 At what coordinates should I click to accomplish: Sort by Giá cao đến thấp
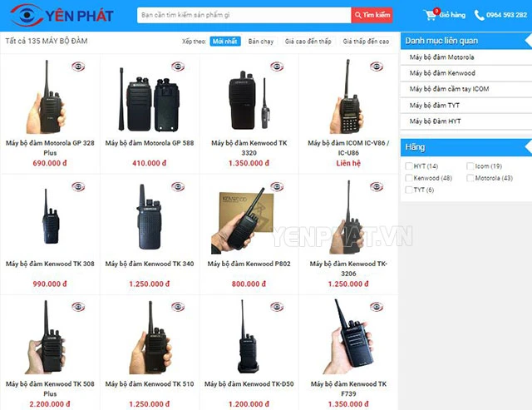tap(308, 42)
